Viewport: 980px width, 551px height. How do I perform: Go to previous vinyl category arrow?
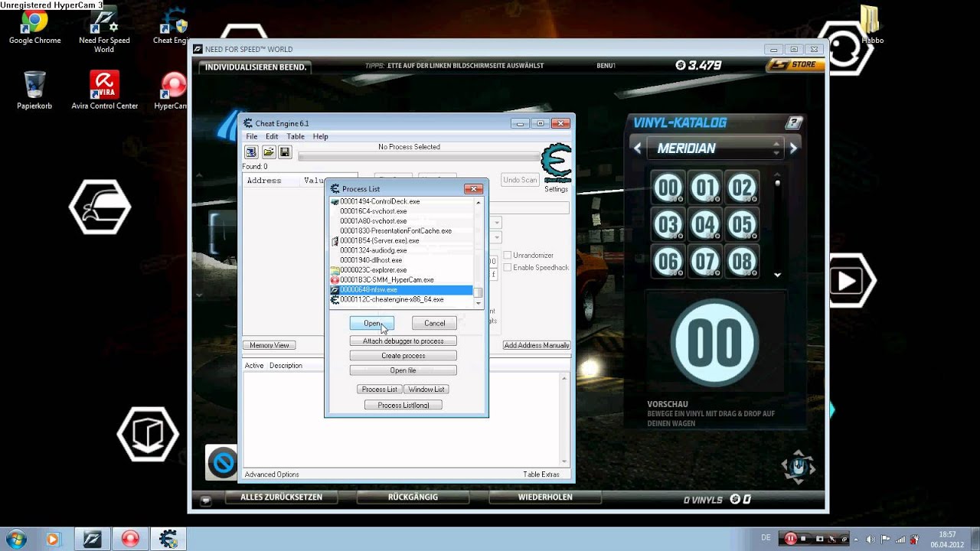[x=637, y=148]
